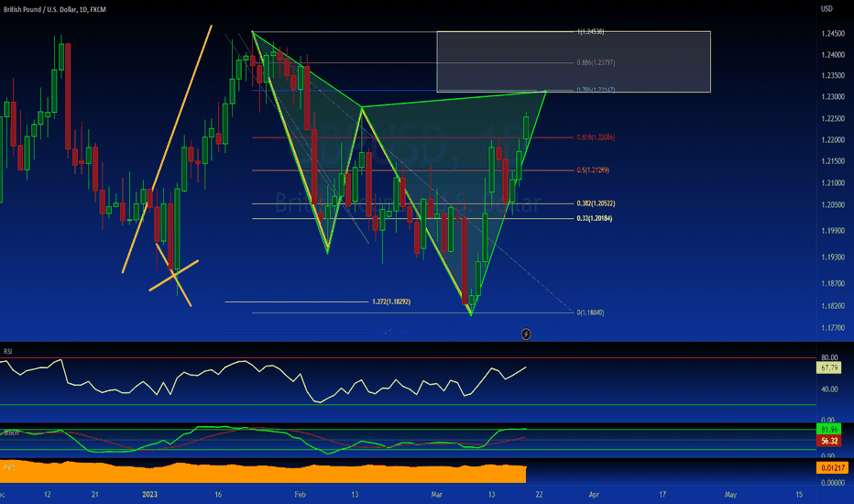854x504 pixels.
Task: Click the Feb label on the time axis
Action: point(301,494)
